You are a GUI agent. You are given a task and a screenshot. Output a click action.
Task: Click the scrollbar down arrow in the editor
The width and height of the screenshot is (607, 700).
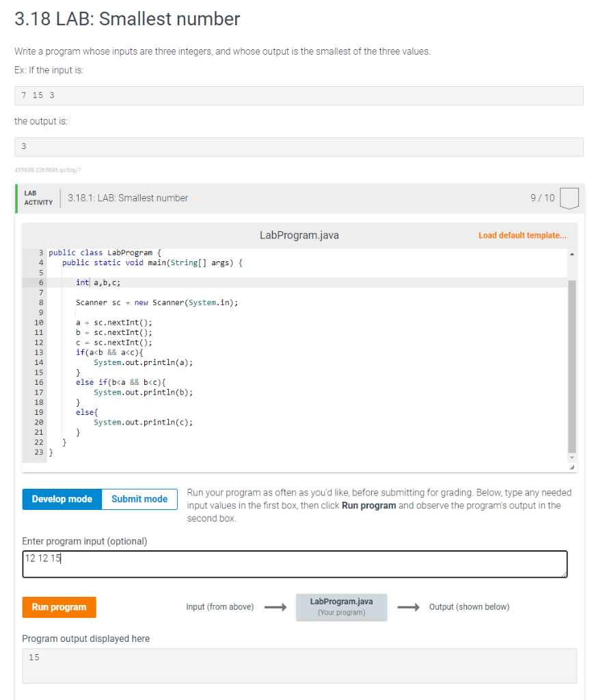point(571,456)
